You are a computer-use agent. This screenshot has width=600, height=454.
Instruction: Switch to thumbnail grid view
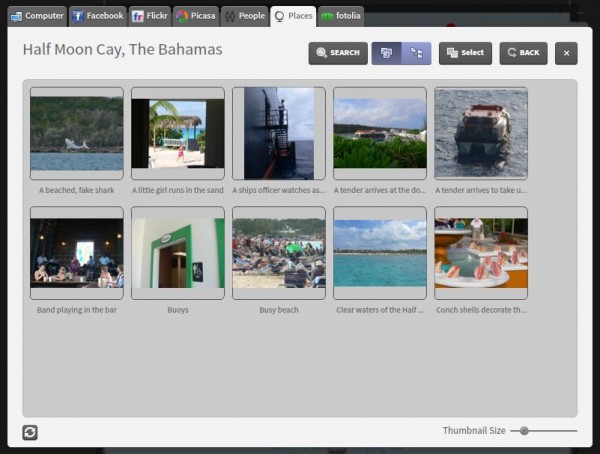386,53
